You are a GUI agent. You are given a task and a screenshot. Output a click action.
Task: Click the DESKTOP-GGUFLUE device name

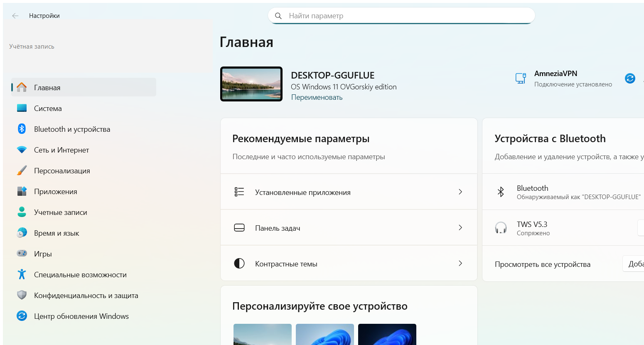pos(332,75)
